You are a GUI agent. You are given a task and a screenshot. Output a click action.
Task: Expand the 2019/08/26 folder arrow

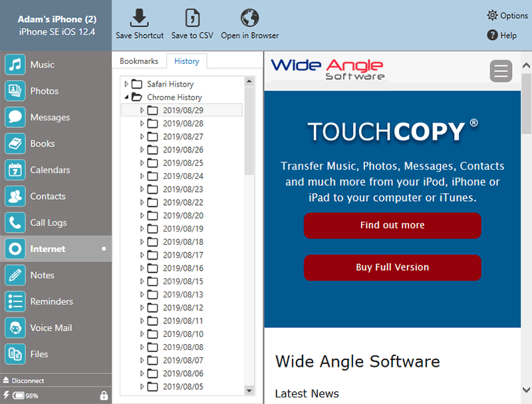pos(142,150)
